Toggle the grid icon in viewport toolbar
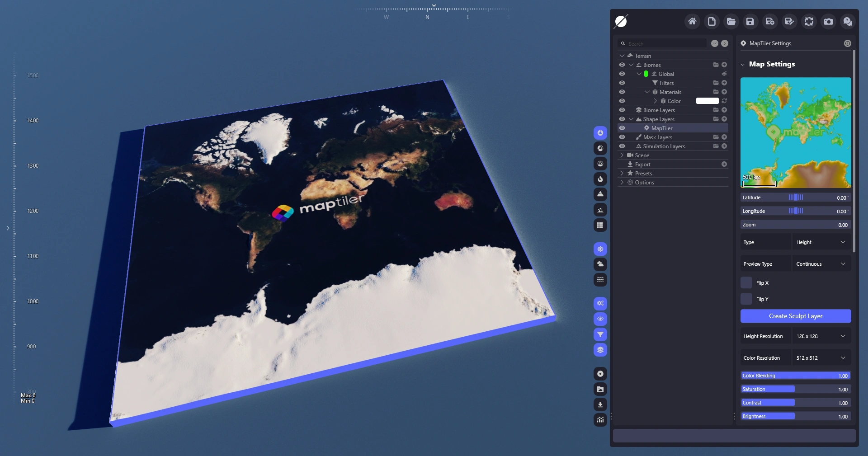 pyautogui.click(x=600, y=225)
